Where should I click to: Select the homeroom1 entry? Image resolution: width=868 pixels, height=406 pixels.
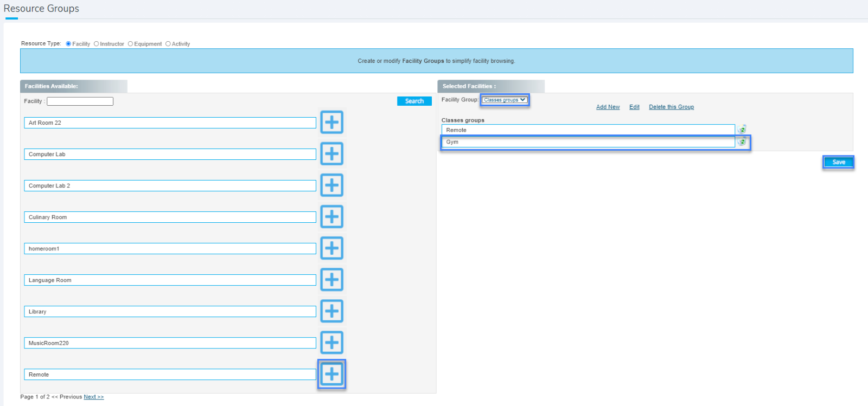tap(170, 249)
